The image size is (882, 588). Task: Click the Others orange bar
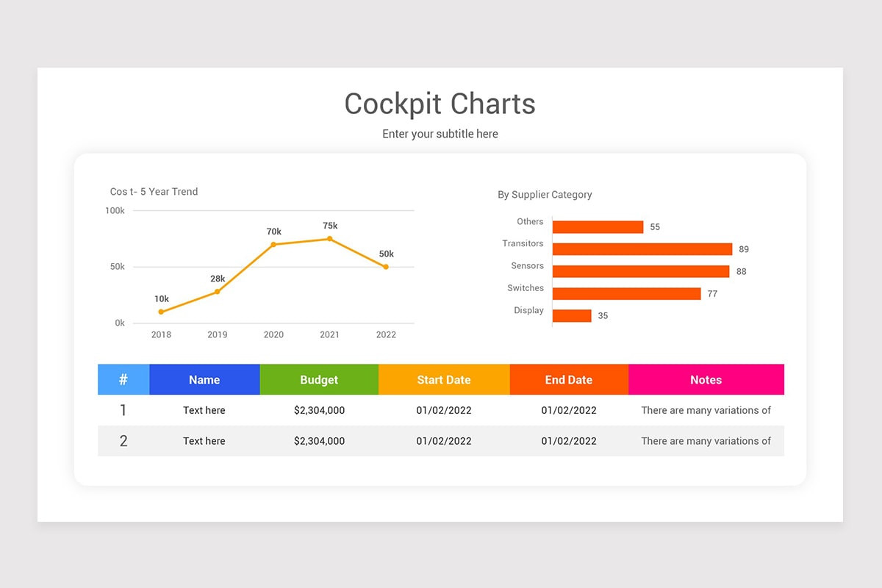[598, 227]
